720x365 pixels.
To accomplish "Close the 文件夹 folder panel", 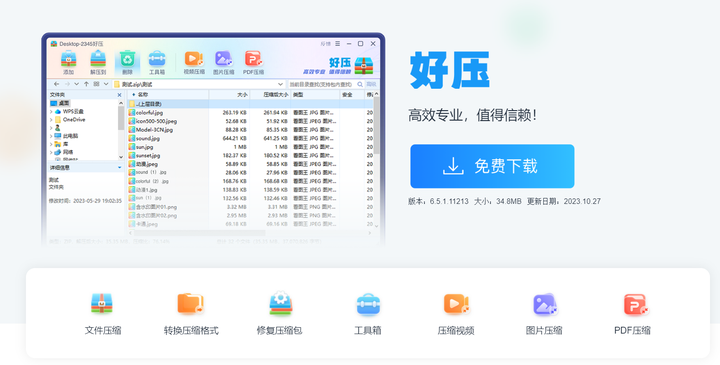I will click(x=119, y=95).
